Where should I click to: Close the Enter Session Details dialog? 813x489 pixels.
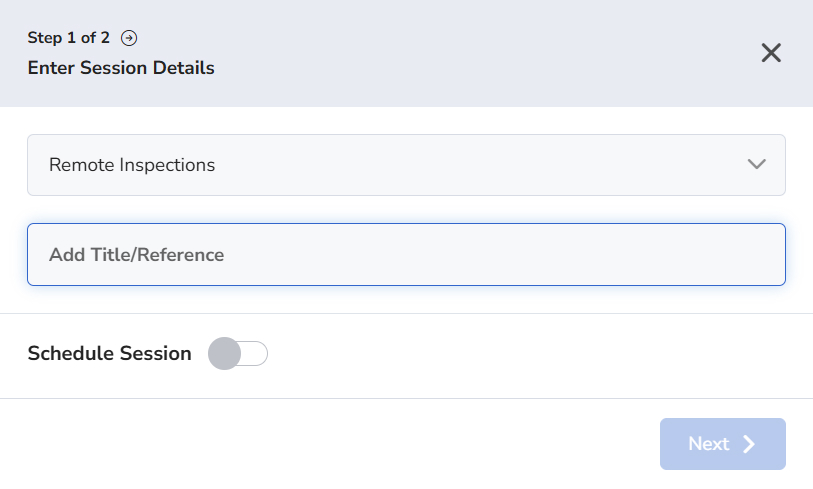point(771,53)
